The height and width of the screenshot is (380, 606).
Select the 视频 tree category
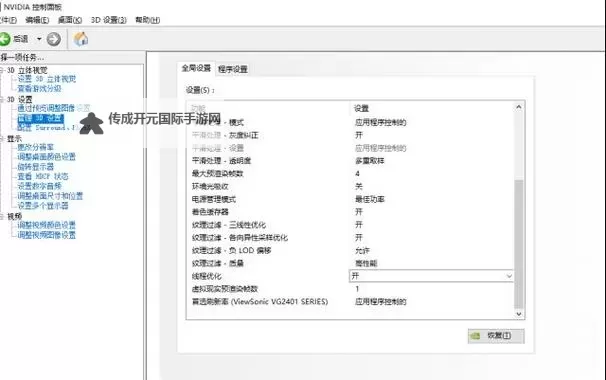(14, 216)
